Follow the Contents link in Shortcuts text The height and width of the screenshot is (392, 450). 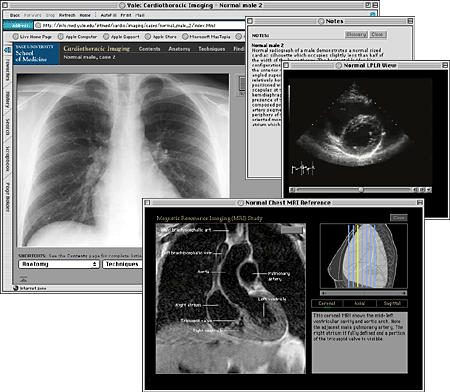pyautogui.click(x=77, y=256)
